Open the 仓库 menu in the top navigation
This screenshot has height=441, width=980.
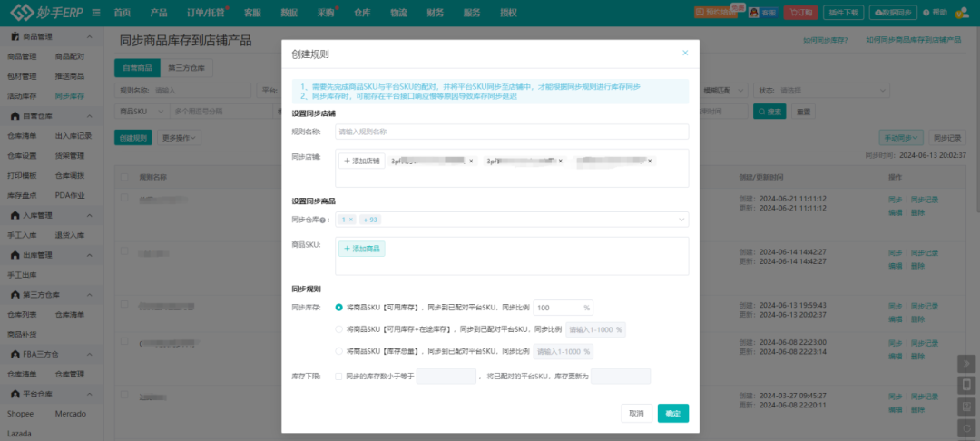[x=362, y=13]
